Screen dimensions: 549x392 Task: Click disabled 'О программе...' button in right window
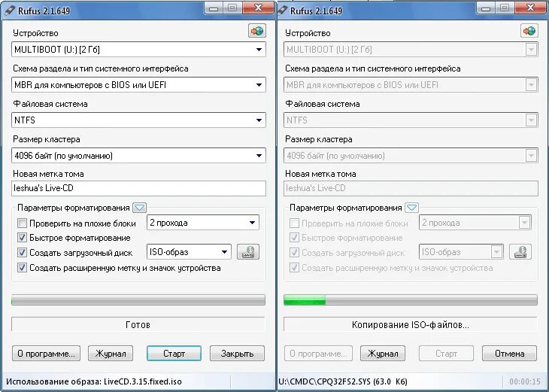coord(318,353)
